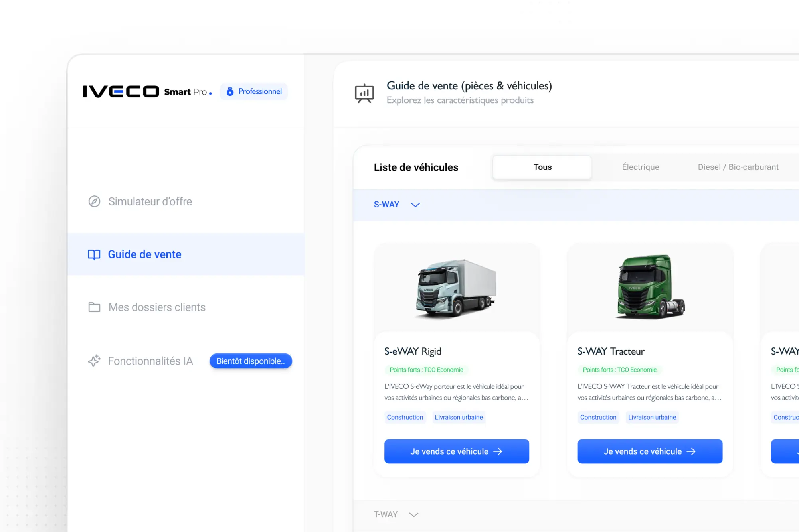Image resolution: width=799 pixels, height=532 pixels.
Task: Click Livraison urbaine tag on S-eWAY Rigid
Action: [x=459, y=417]
